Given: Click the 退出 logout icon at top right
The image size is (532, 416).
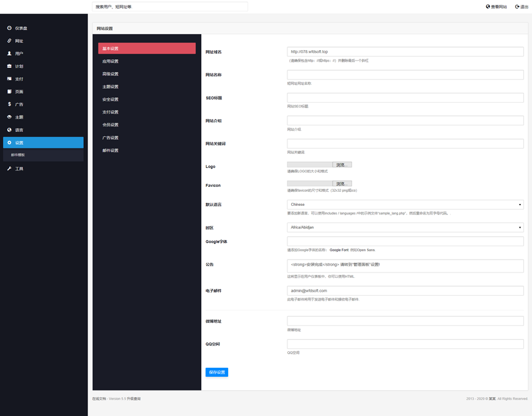Looking at the screenshot, I should (517, 7).
